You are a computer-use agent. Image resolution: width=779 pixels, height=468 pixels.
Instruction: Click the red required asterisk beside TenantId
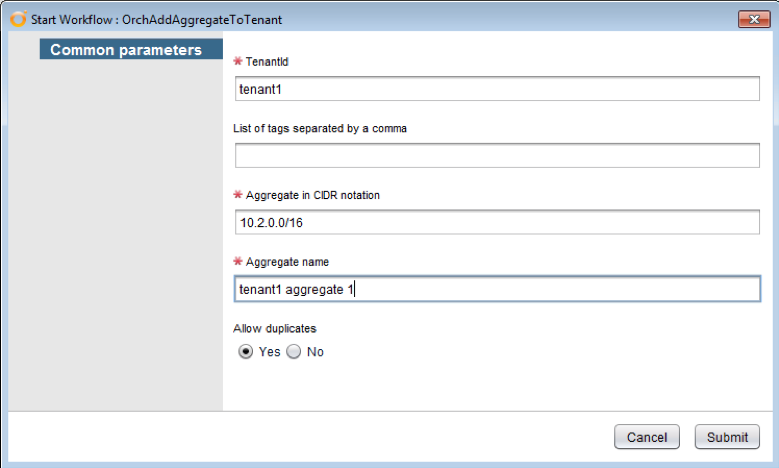click(x=238, y=62)
